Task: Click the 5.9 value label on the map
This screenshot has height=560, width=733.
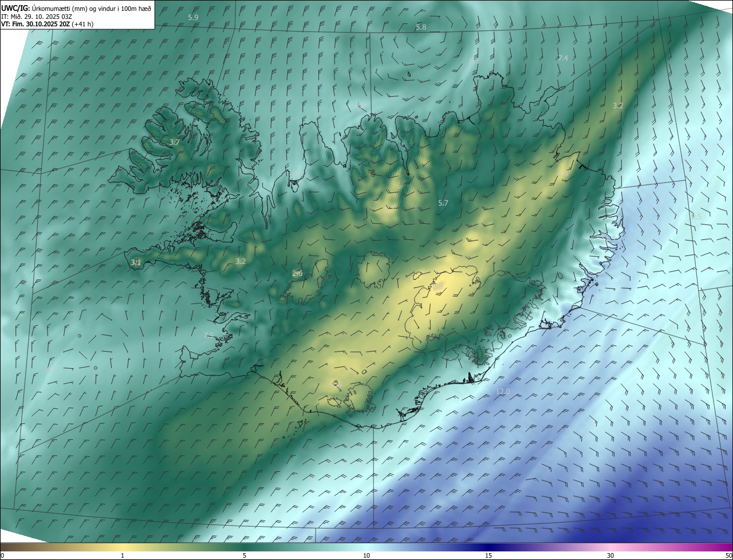Action: [193, 18]
